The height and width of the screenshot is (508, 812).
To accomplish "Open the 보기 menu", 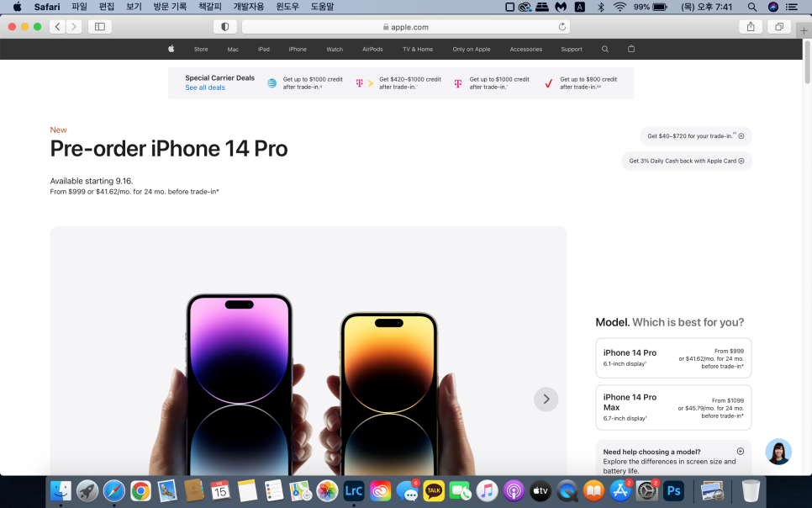I will point(134,7).
